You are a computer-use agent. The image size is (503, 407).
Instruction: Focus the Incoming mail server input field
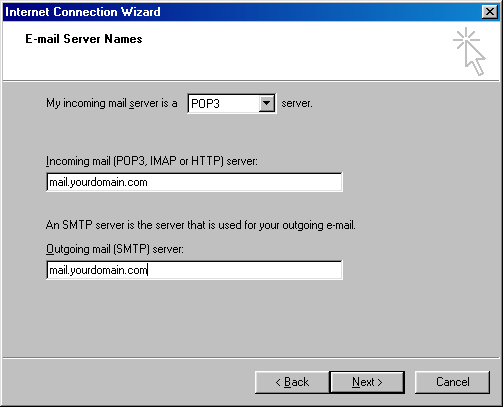pos(194,182)
